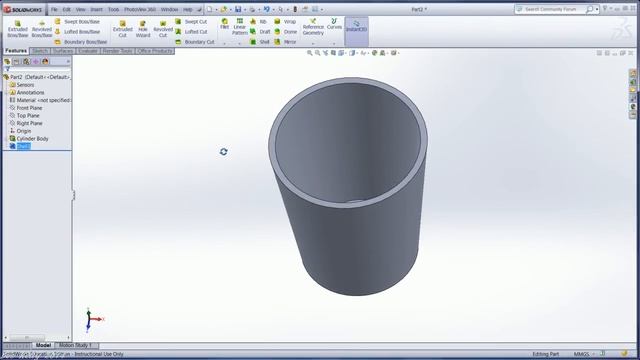The width and height of the screenshot is (640, 360).
Task: Expand the Fillet options dropdown arrow
Action: pyautogui.click(x=224, y=43)
